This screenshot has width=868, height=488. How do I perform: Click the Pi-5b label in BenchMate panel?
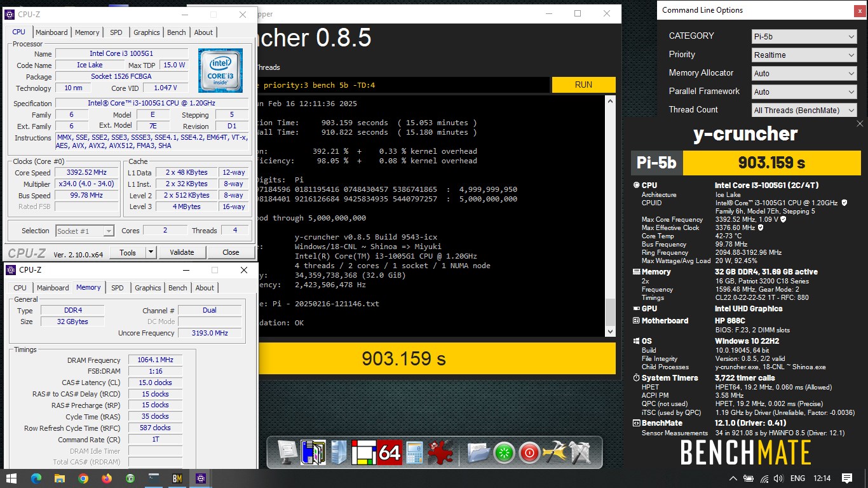point(656,163)
